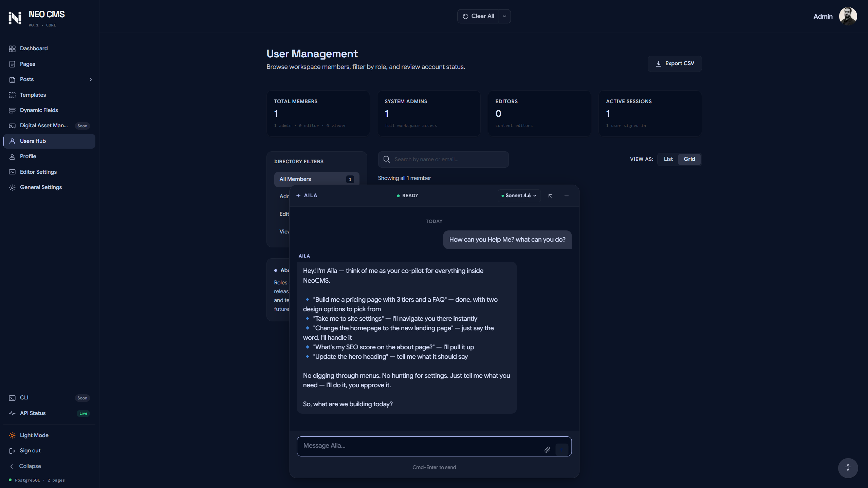Expand the Posts submenu chevron
The height and width of the screenshot is (488, 868).
pos(90,79)
